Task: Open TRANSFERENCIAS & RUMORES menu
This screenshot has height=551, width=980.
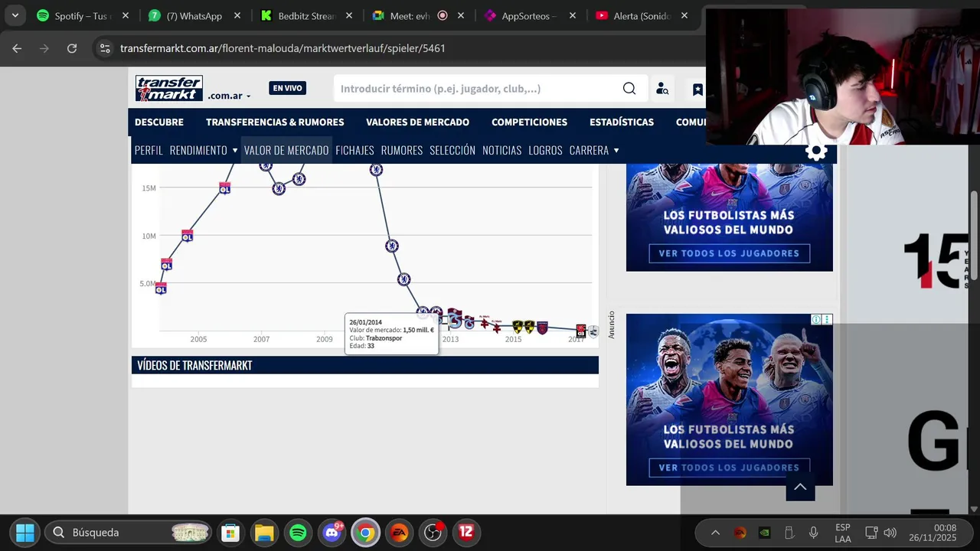Action: tap(275, 122)
